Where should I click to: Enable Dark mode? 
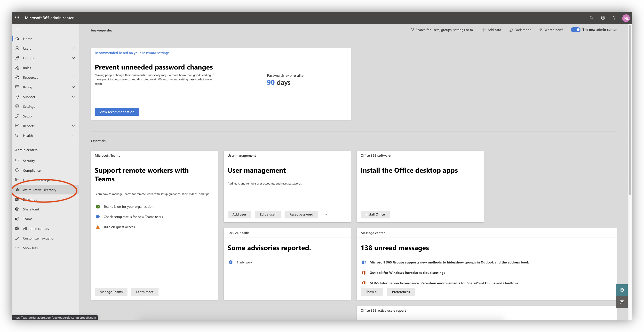tap(520, 30)
